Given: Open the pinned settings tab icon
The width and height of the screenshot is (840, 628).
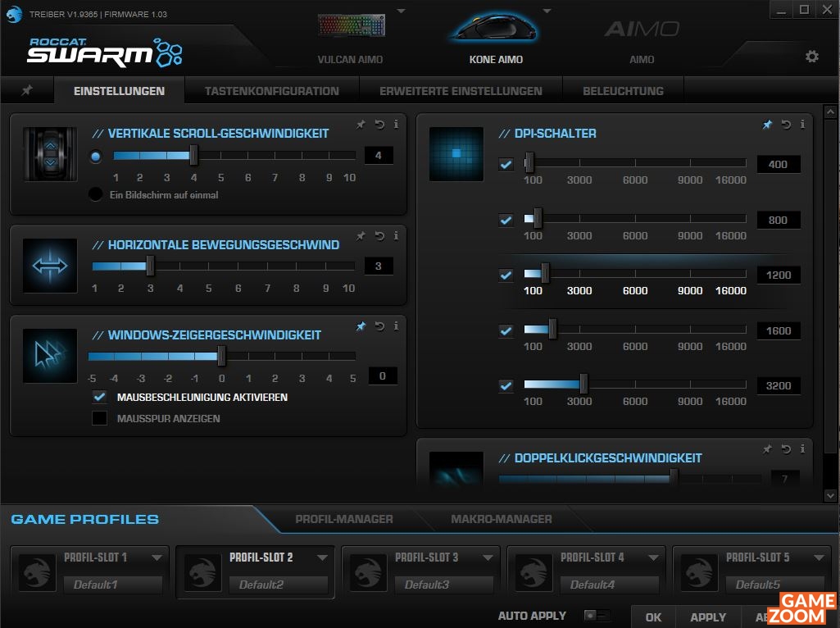Looking at the screenshot, I should pyautogui.click(x=27, y=90).
